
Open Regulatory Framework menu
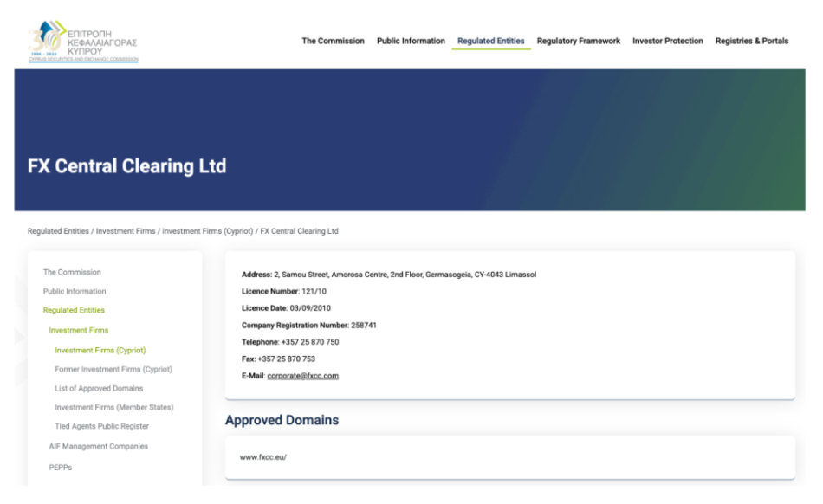click(x=579, y=41)
